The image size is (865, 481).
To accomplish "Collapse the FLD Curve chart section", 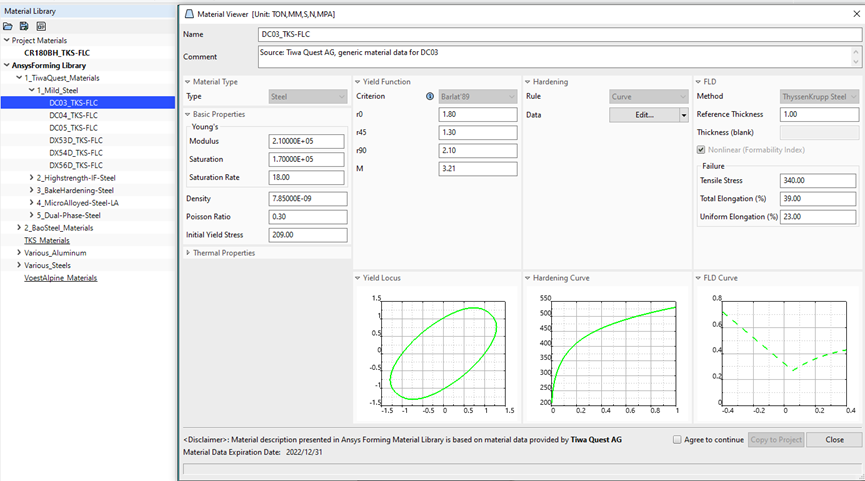I will pos(698,278).
